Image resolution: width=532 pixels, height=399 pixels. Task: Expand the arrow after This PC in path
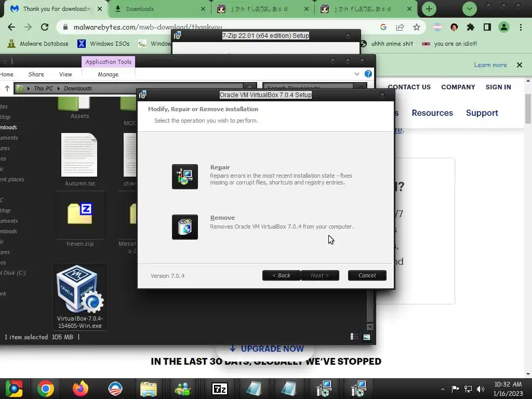59,88
